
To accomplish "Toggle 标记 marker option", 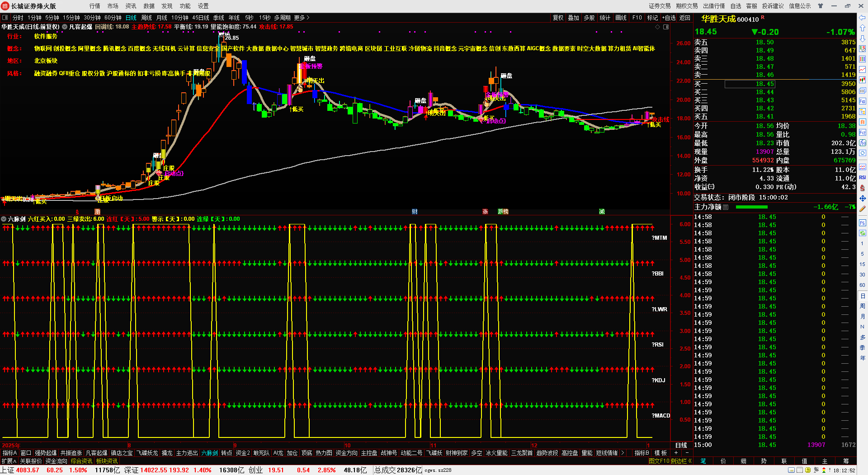I will click(x=653, y=18).
